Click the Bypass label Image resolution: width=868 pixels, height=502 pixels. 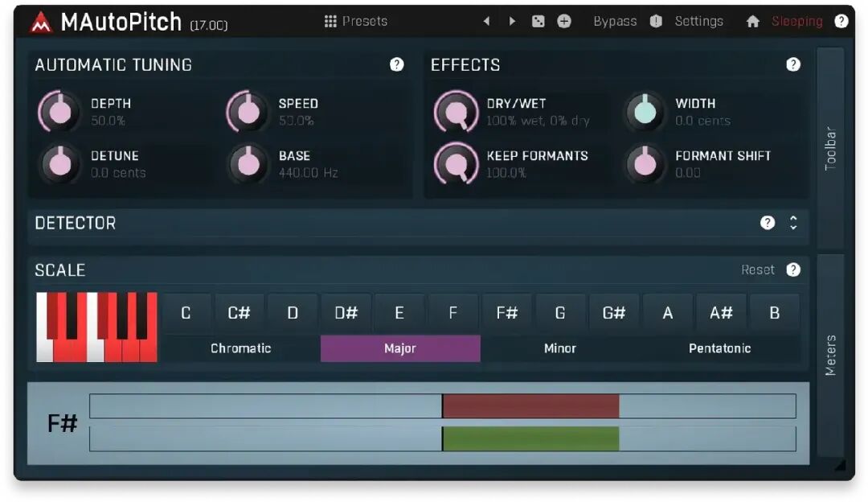(615, 21)
